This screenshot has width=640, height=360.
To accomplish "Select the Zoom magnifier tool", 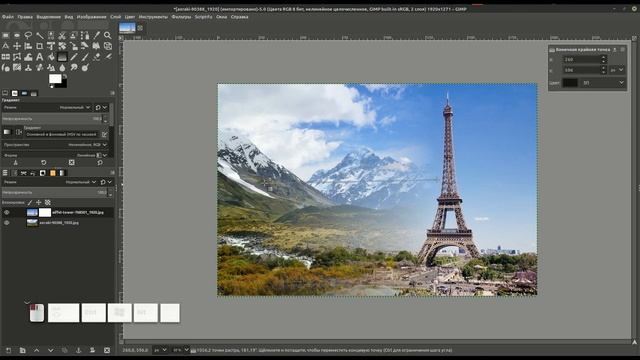I will [x=107, y=36].
